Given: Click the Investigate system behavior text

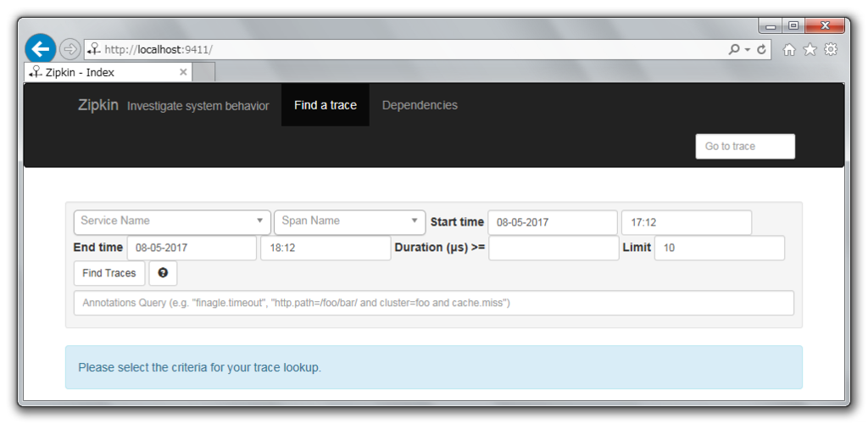Looking at the screenshot, I should point(198,106).
